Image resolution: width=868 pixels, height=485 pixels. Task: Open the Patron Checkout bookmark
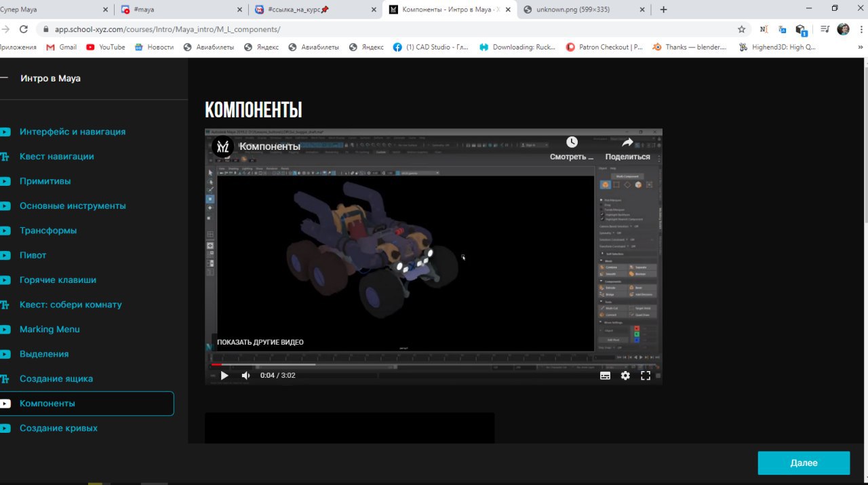pos(604,47)
